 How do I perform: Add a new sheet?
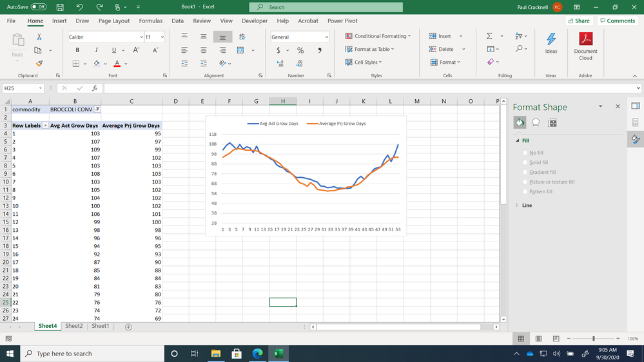[128, 327]
